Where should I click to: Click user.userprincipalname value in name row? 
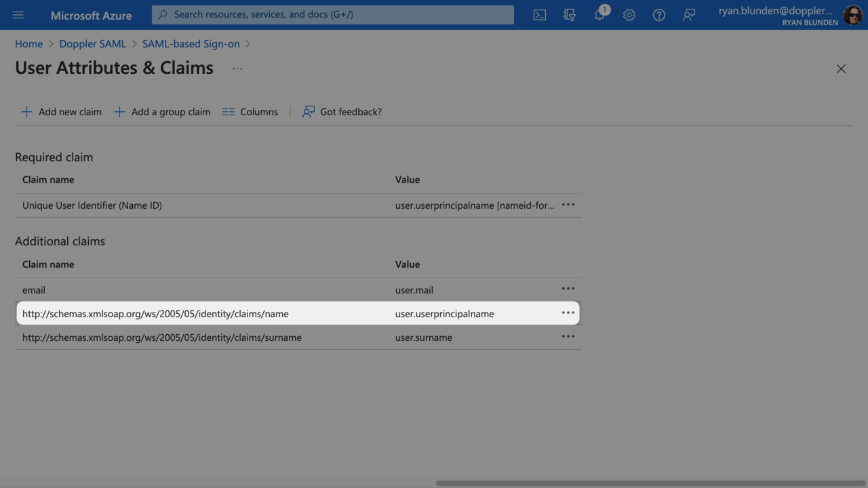point(445,314)
